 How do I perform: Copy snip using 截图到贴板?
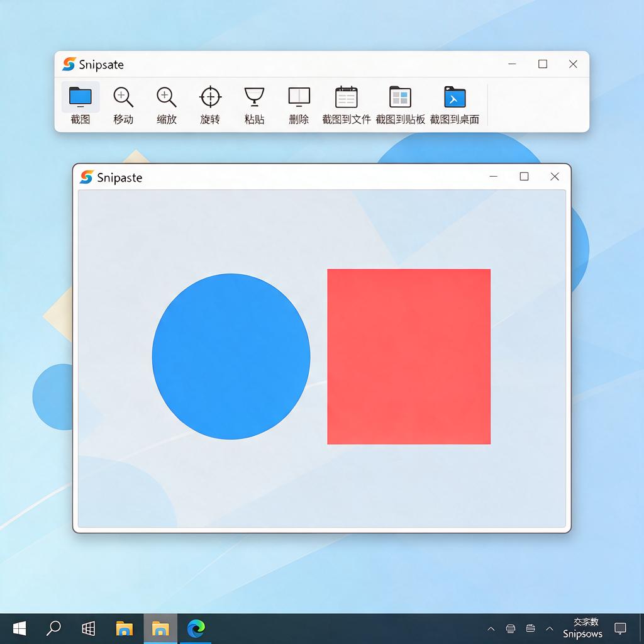point(400,105)
